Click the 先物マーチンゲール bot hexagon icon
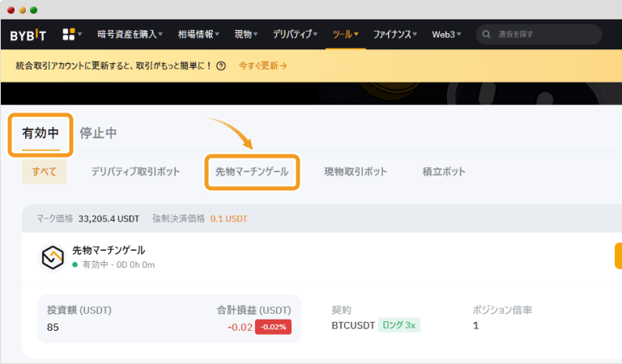 pos(53,257)
